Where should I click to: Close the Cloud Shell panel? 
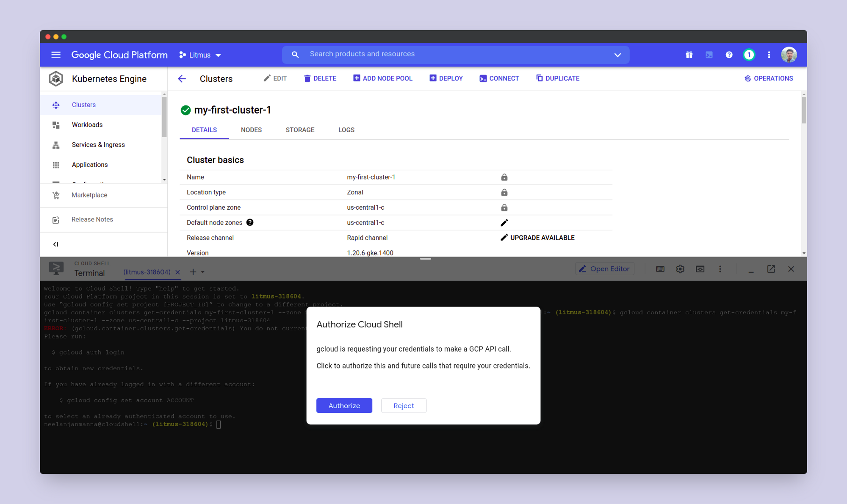791,269
